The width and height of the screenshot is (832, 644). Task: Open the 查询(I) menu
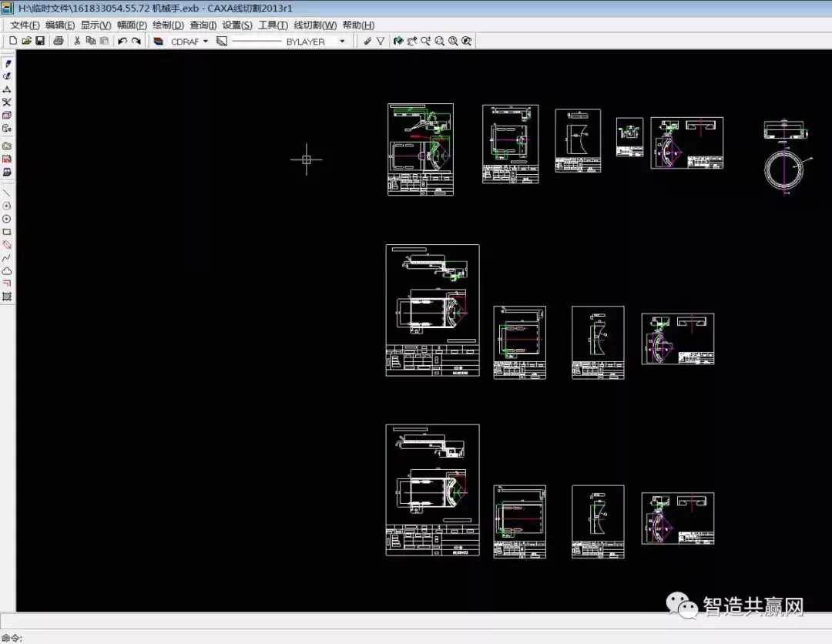coord(203,25)
